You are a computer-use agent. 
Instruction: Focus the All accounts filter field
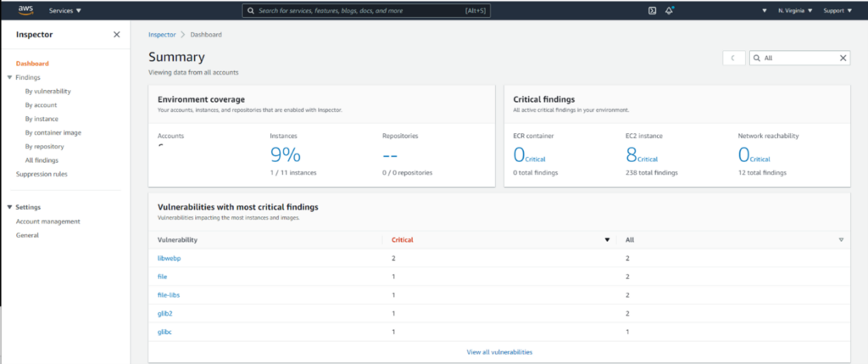click(x=800, y=58)
